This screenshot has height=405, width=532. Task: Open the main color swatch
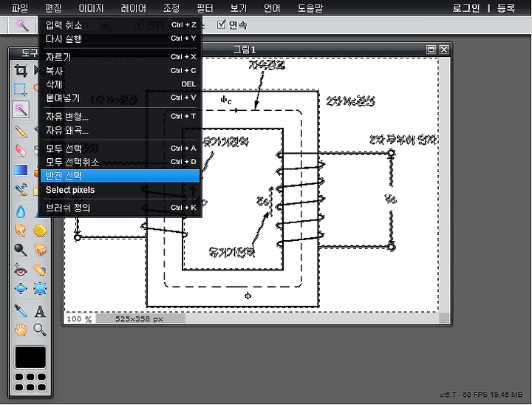click(30, 357)
